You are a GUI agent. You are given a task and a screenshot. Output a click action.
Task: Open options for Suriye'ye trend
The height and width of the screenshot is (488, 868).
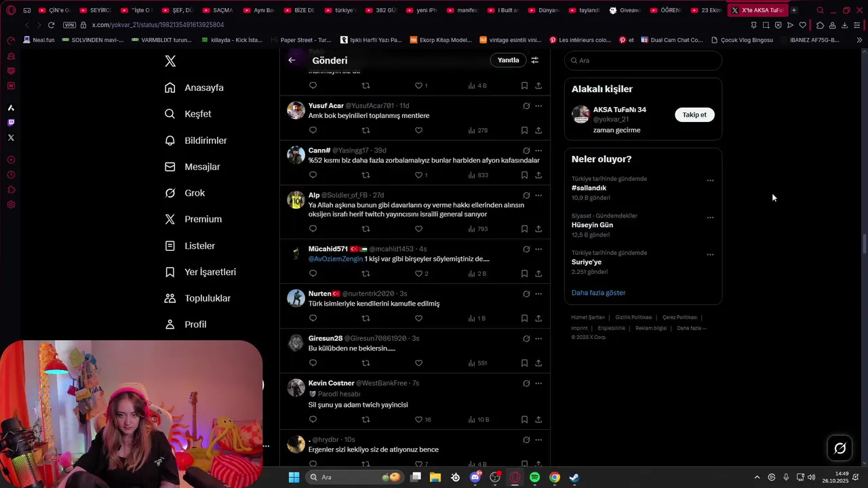tap(710, 255)
